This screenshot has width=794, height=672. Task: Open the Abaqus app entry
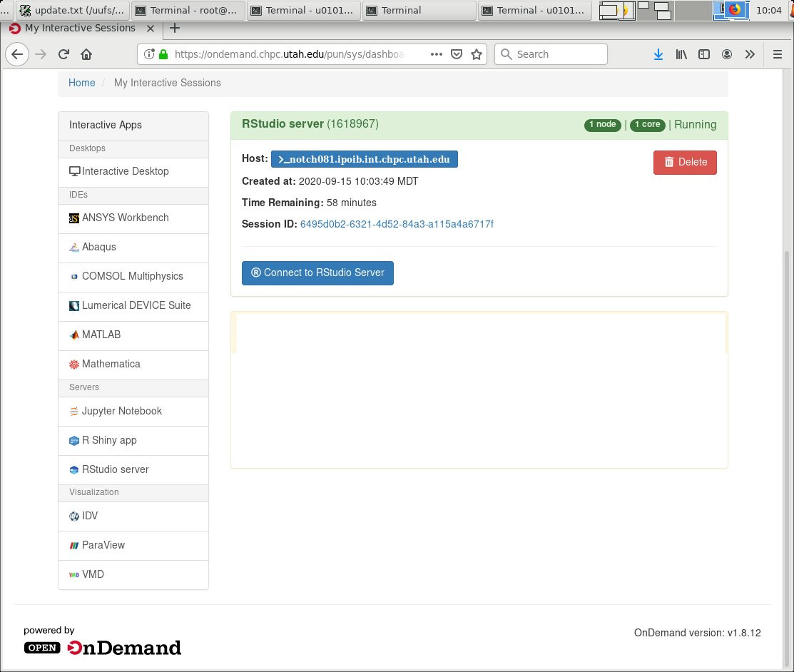pos(133,248)
